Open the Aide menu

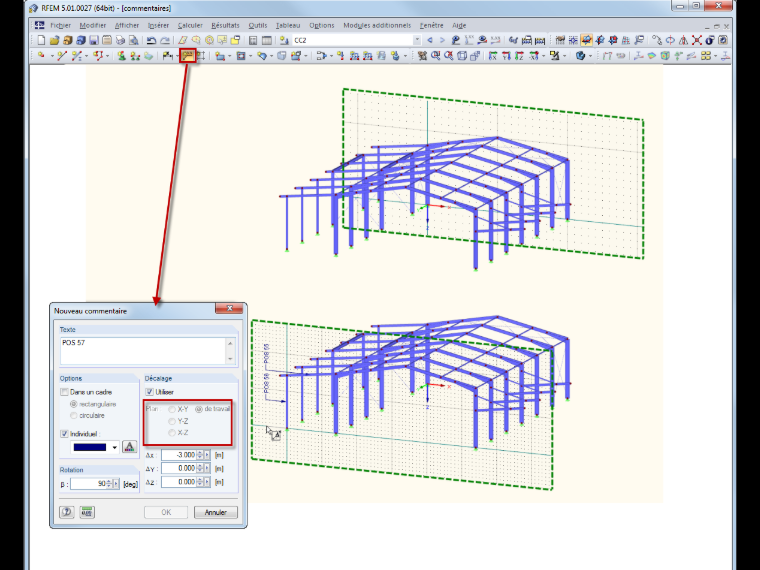(x=459, y=25)
